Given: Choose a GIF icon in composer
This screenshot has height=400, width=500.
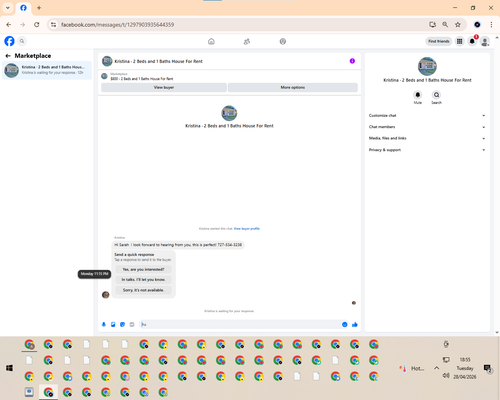Looking at the screenshot, I should pyautogui.click(x=132, y=324).
